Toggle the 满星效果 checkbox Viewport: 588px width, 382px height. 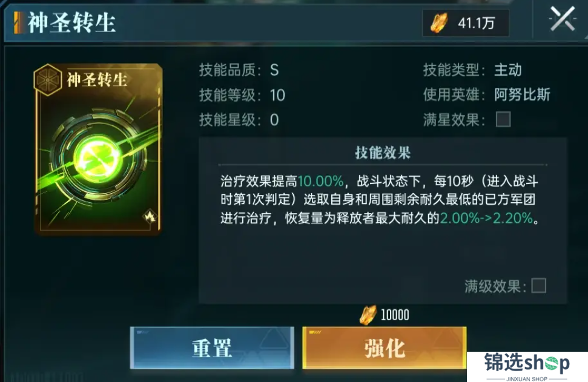(x=503, y=119)
